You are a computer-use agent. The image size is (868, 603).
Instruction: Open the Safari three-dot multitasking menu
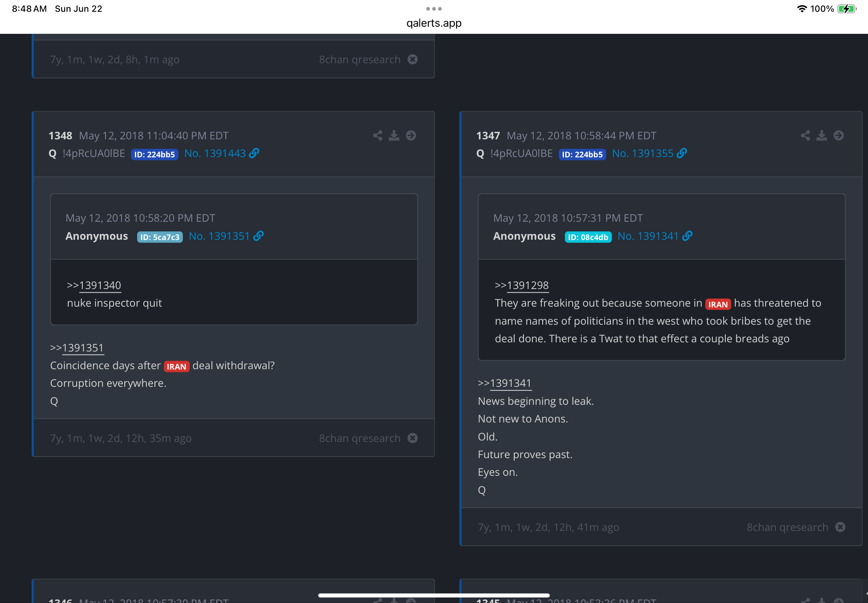434,9
